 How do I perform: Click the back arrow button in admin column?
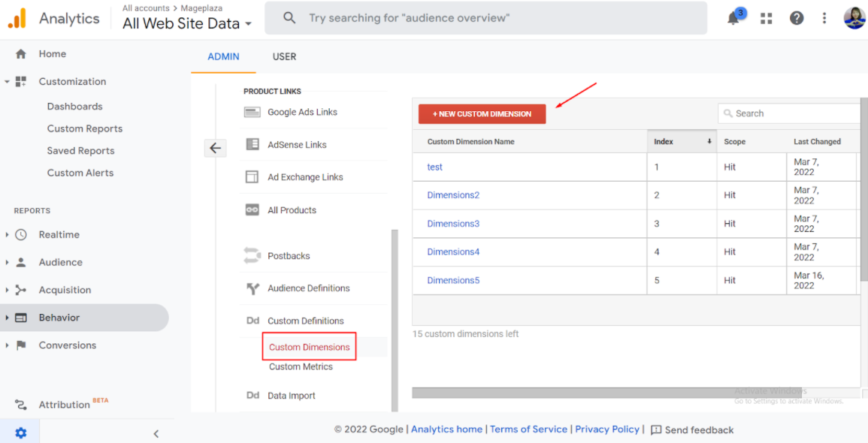[215, 148]
